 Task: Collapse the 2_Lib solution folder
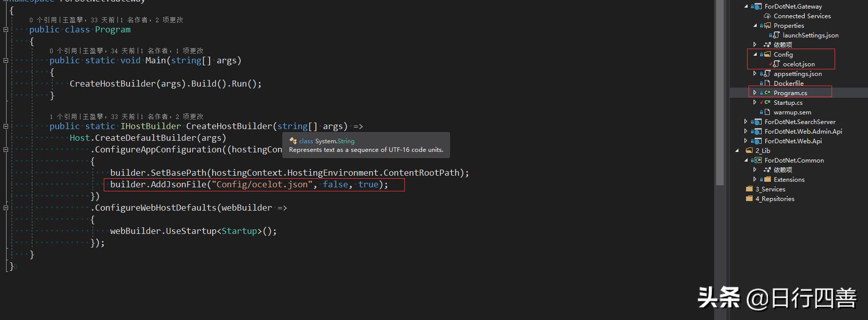click(737, 151)
